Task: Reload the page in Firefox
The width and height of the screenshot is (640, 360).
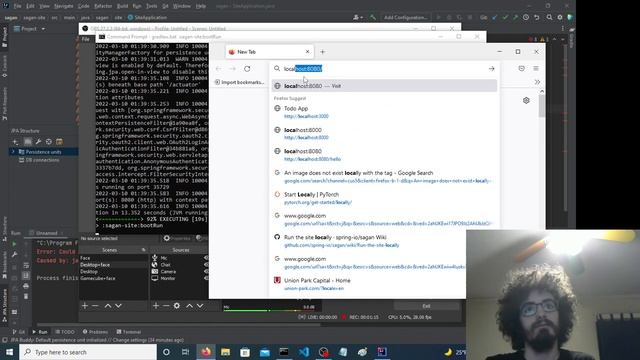Action: pos(247,69)
